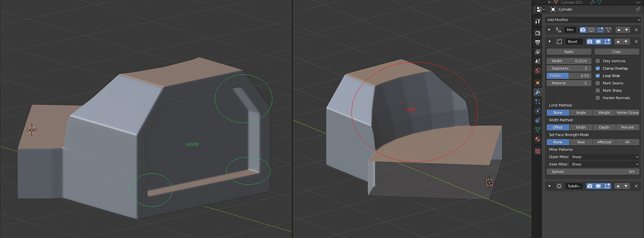Screen dimensions: 644x238
Task: Set Width Method to Depth
Action: pyautogui.click(x=604, y=127)
